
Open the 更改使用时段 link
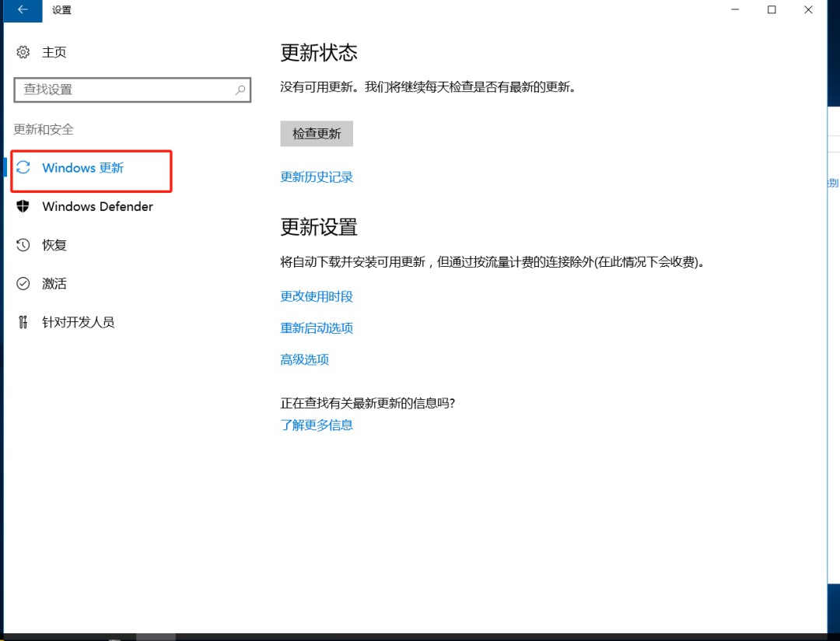[317, 296]
